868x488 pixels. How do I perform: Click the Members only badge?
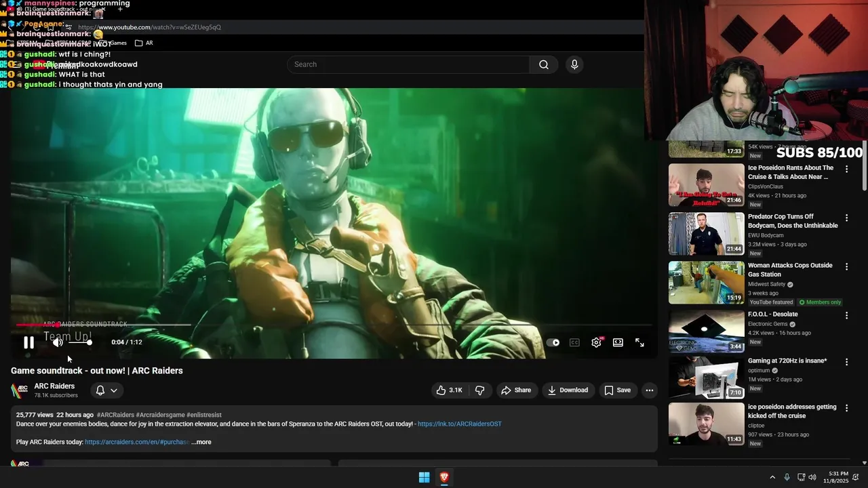821,302
